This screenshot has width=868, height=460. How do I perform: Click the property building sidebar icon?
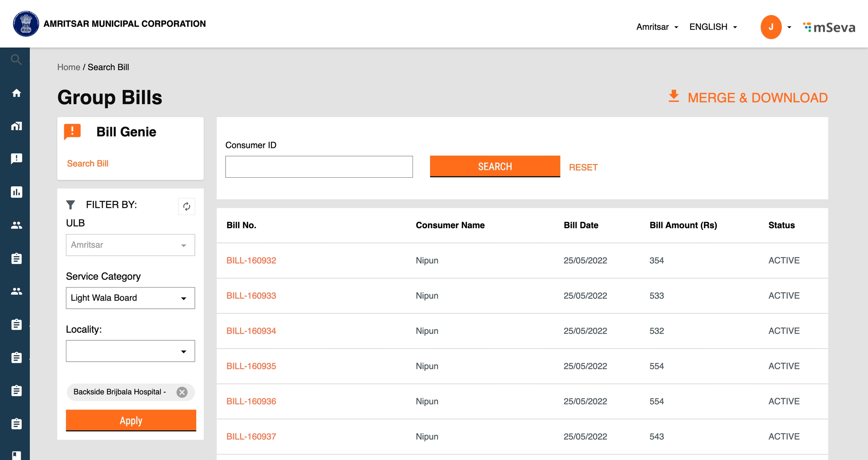[x=16, y=126]
